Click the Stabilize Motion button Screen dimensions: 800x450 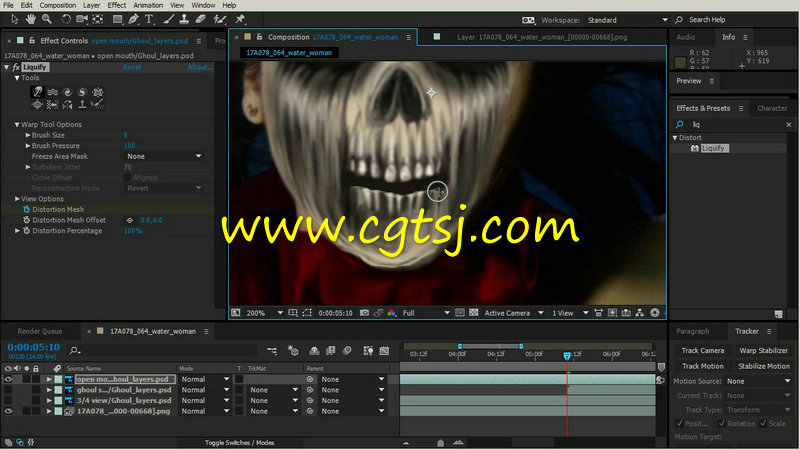tap(763, 366)
